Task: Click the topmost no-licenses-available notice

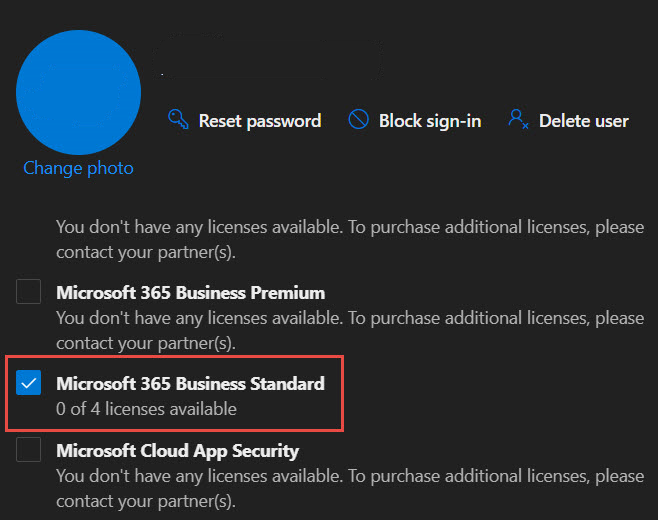Action: tap(350, 227)
